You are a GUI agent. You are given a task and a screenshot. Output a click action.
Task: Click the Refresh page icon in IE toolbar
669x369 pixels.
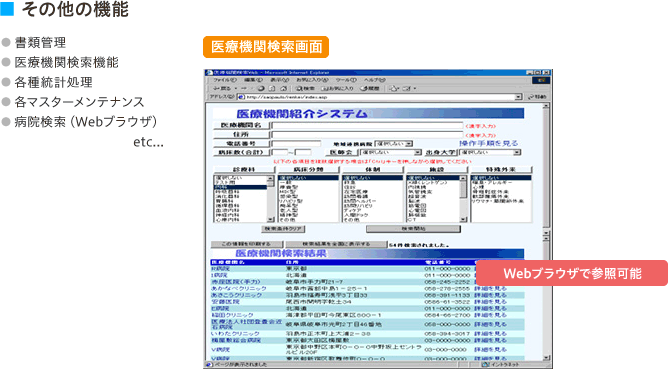click(272, 88)
